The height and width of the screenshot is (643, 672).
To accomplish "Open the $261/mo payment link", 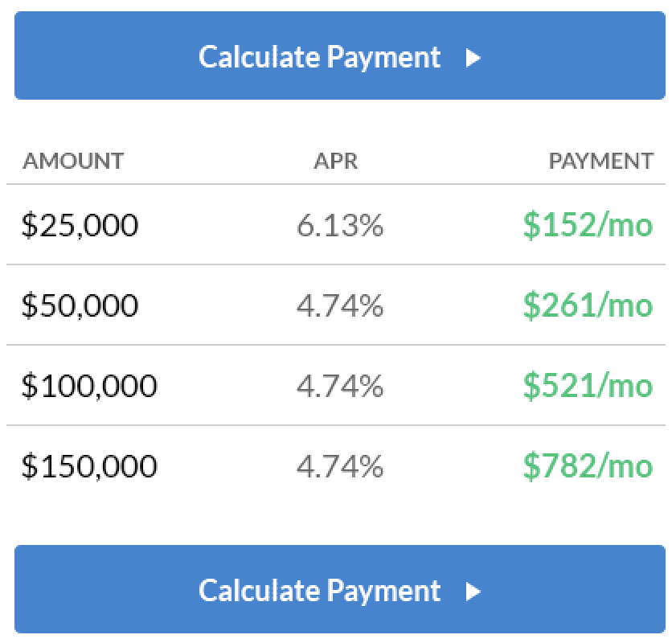I will 588,305.
